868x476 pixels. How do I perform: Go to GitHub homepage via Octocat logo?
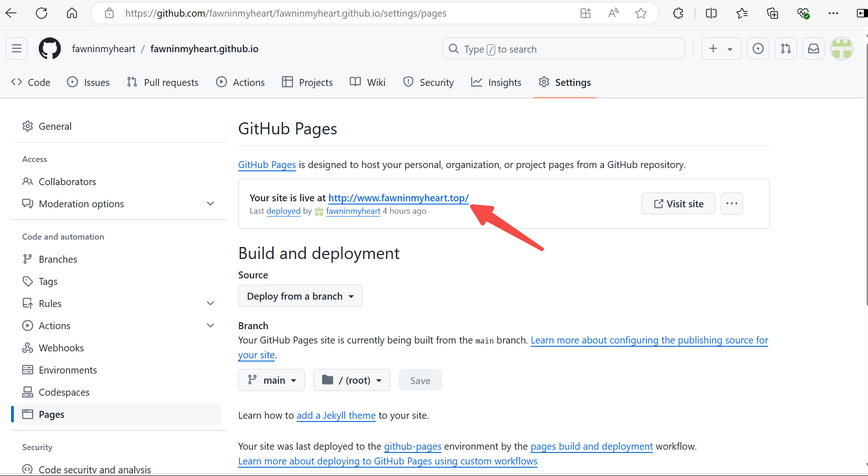[x=50, y=48]
